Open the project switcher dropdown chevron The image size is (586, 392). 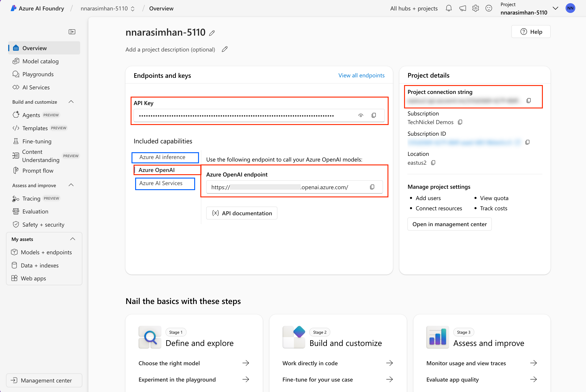(x=556, y=8)
